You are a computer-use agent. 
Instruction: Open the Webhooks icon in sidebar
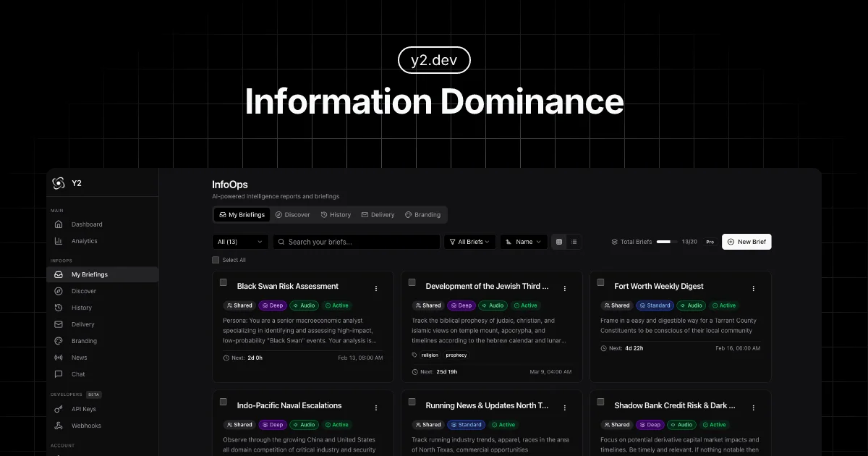coord(59,426)
